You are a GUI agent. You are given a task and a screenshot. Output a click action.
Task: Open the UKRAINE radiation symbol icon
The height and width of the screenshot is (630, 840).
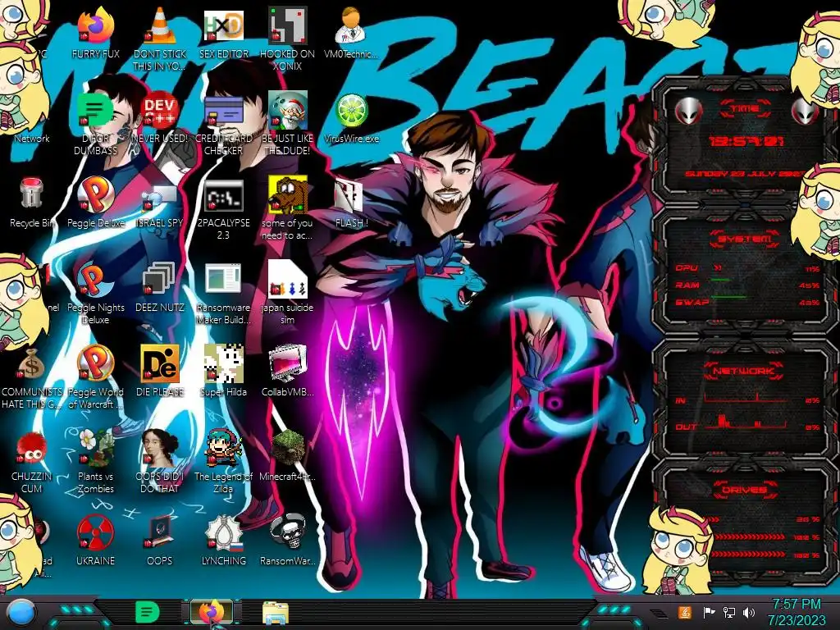tap(95, 532)
